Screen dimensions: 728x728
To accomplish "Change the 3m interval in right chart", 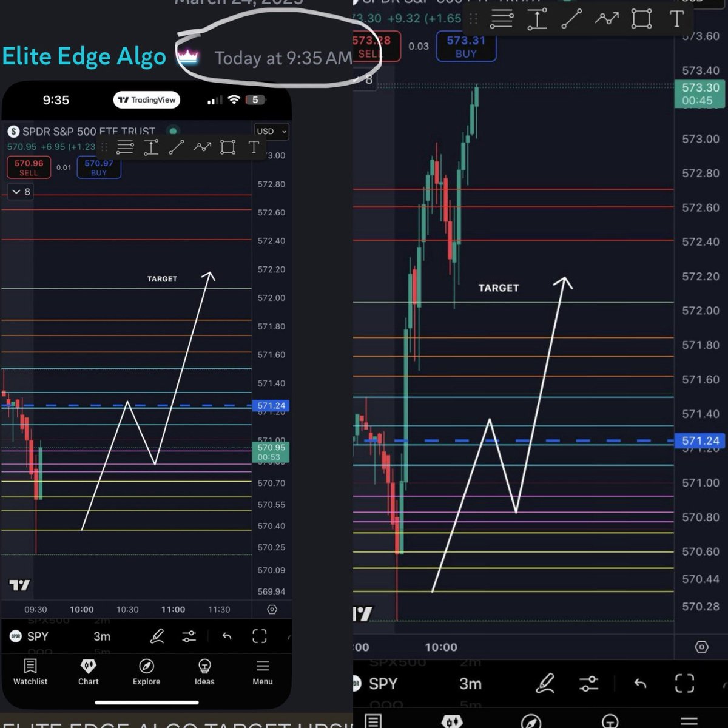I will pos(470,684).
